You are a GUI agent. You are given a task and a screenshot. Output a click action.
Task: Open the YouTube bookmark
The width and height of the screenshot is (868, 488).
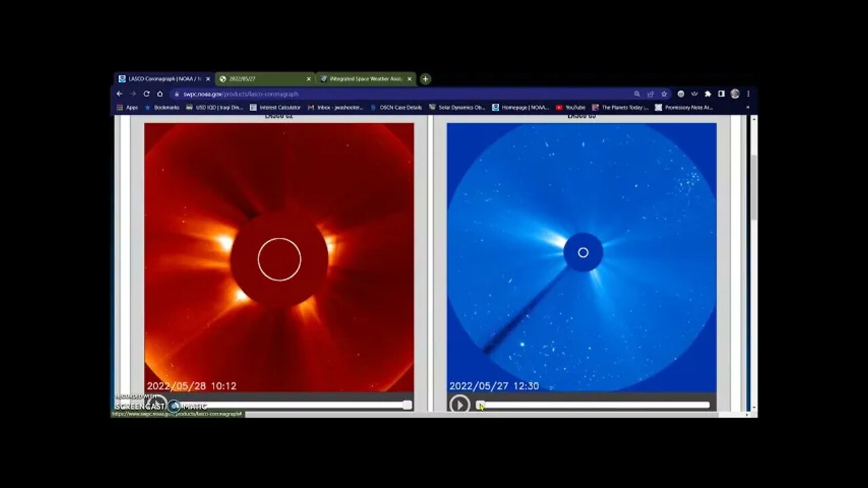coord(570,107)
